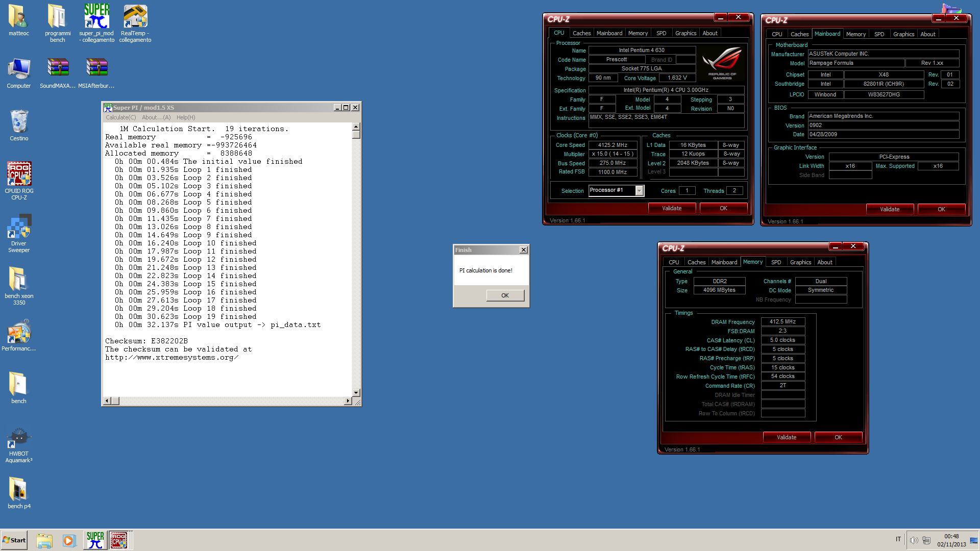This screenshot has width=980, height=551.
Task: Open the MSIAfterburner archive icon
Action: pyautogui.click(x=96, y=73)
